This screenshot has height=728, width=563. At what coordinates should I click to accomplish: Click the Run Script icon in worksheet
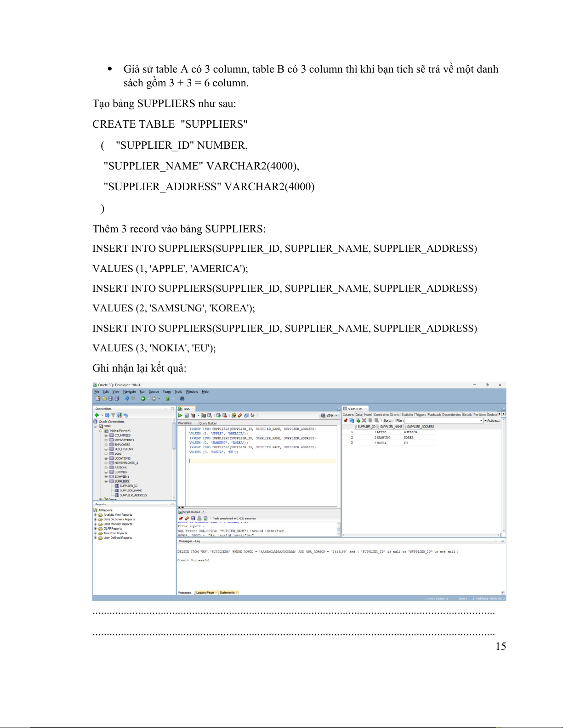tap(187, 415)
